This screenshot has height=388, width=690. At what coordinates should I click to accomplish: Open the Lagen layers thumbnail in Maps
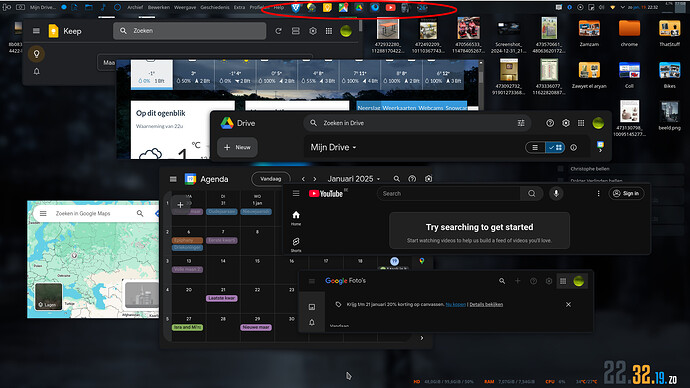point(48,296)
